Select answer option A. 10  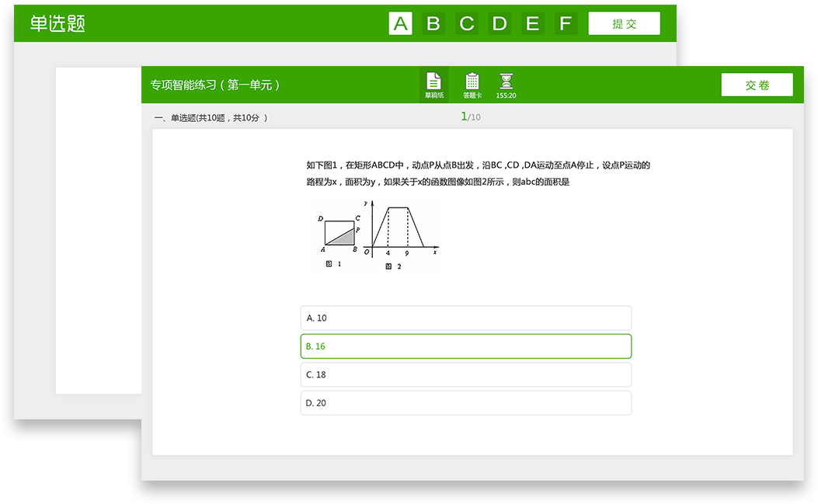pos(465,318)
